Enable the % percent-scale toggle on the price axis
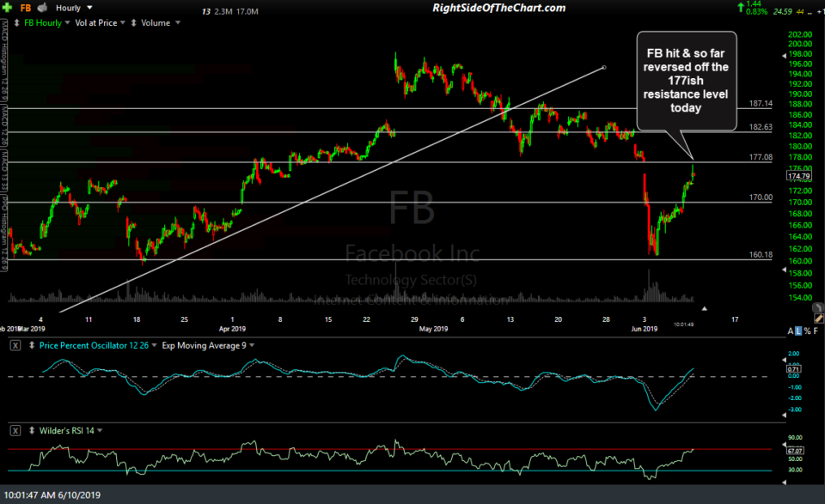Screen dimensions: 825x504 click(807, 330)
